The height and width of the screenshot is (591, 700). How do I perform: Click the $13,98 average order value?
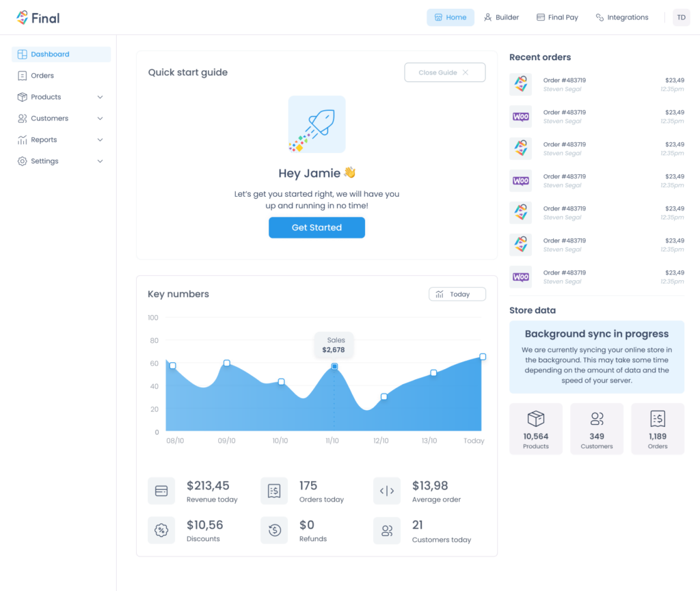430,486
